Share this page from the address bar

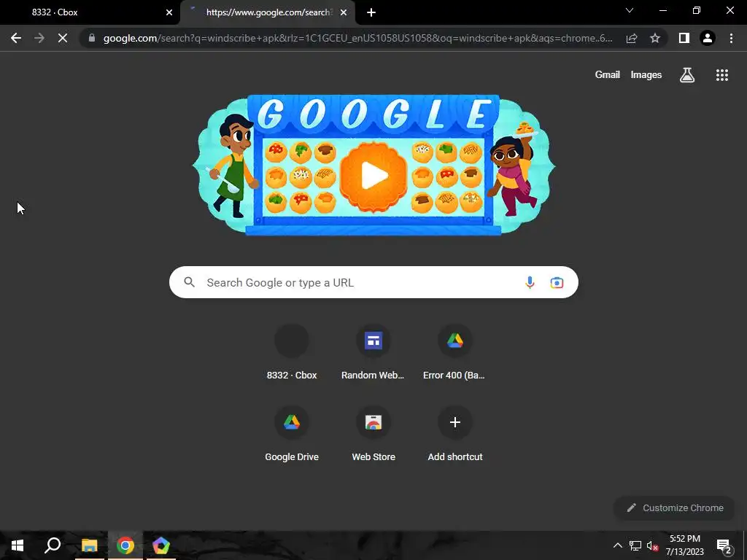632,38
